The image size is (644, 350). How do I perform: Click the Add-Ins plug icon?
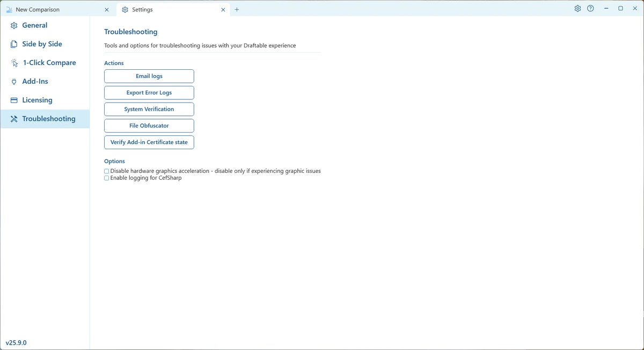pyautogui.click(x=14, y=82)
